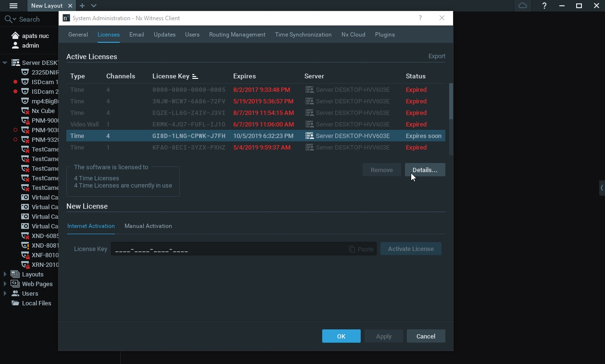Switch to the Updates tab
The width and height of the screenshot is (605, 364).
coord(164,35)
